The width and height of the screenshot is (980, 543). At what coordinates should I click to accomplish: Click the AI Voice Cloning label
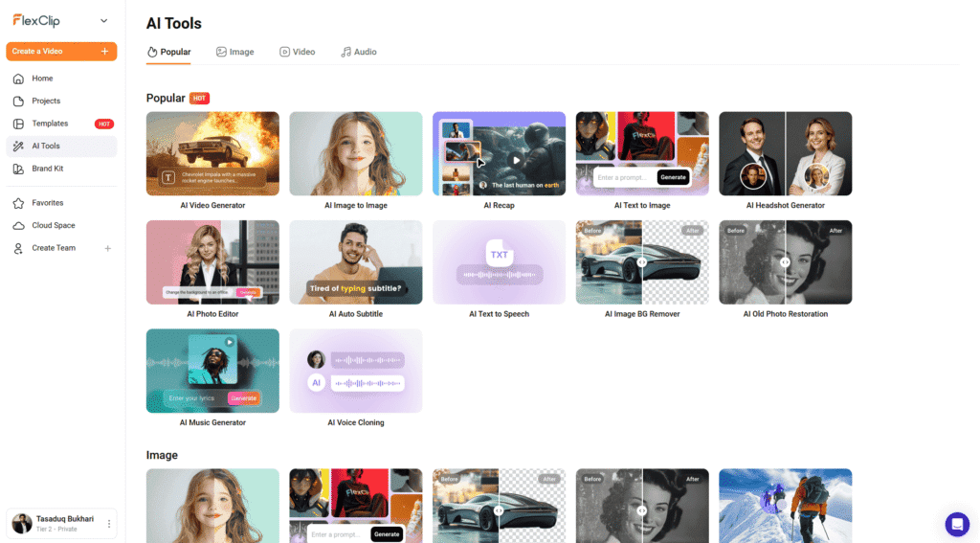tap(356, 423)
